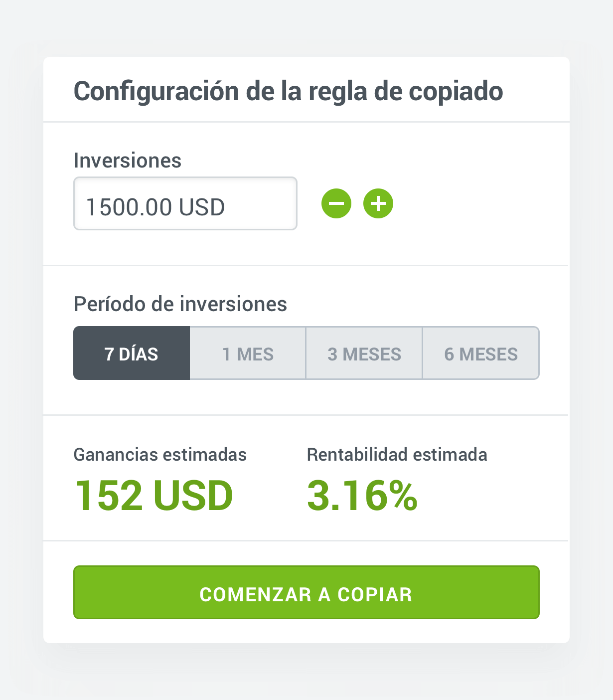
Task: Click the Configuración de la regla de copiado title
Action: [x=289, y=91]
